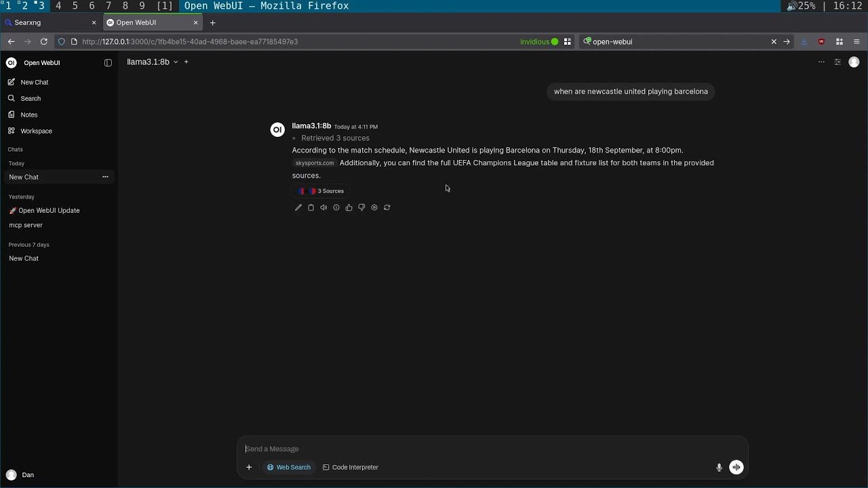Open the mcp server chat
Viewport: 868px width, 488px height.
coord(26,225)
